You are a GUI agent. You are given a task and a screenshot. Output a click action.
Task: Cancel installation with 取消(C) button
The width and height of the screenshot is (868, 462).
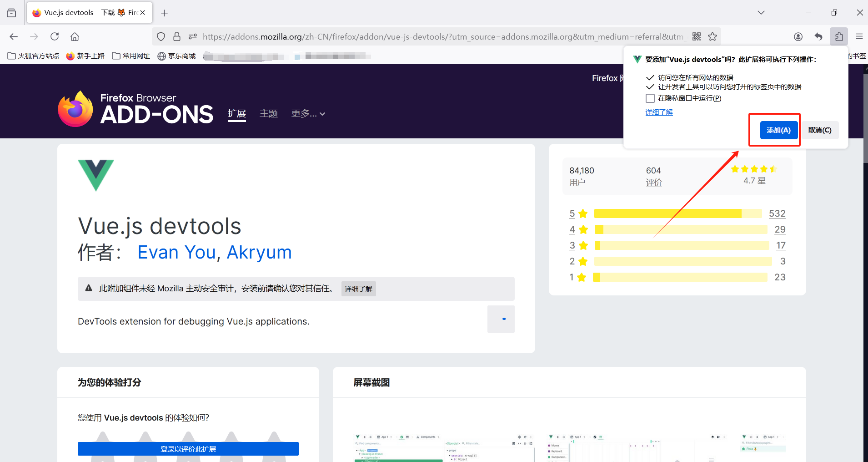click(819, 130)
